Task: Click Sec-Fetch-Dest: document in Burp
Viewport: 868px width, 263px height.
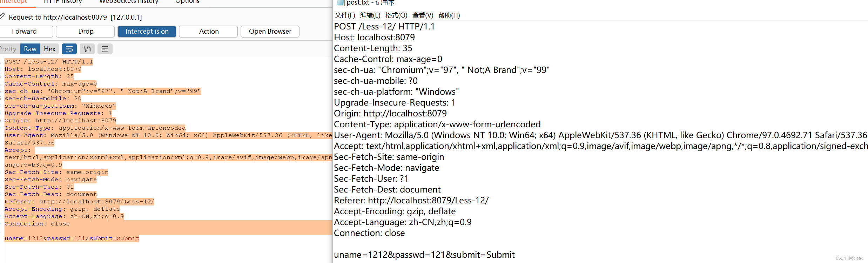Action: (x=51, y=194)
